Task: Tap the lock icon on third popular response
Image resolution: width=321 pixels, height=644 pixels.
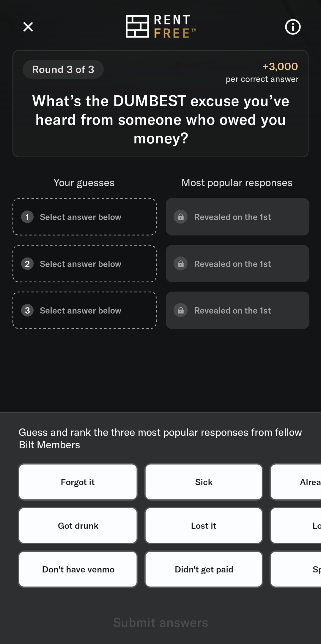Action: (180, 310)
